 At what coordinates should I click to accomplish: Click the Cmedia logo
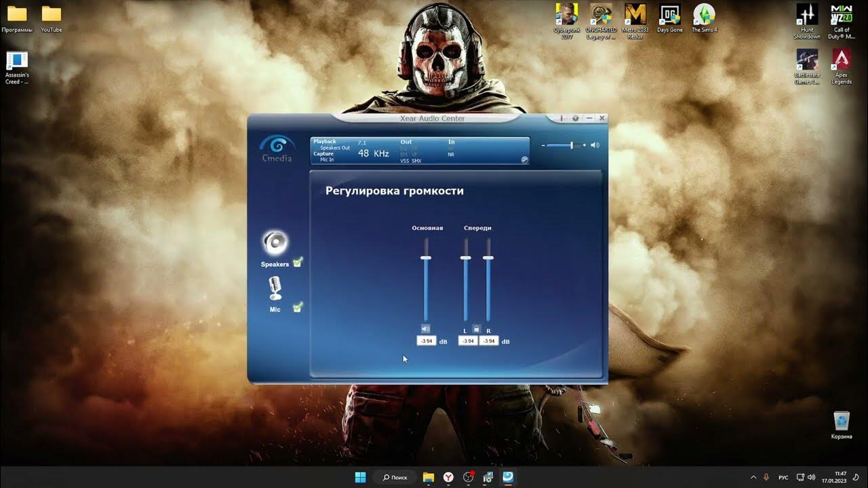(277, 149)
